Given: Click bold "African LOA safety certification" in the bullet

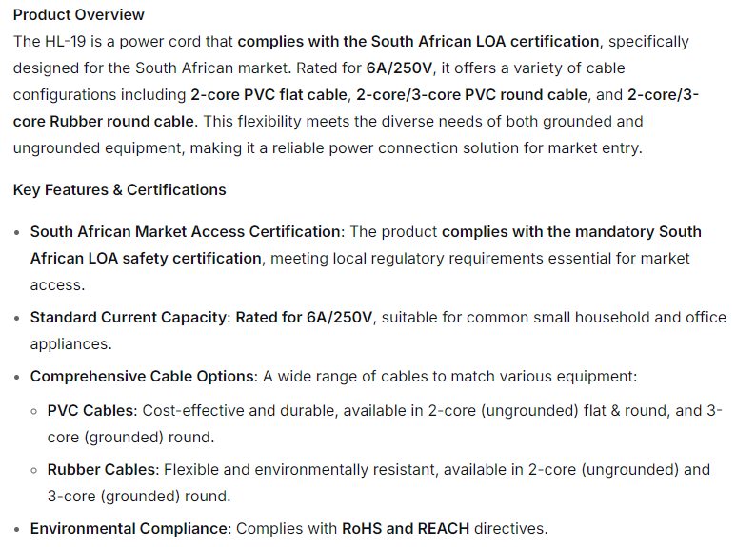Looking at the screenshot, I should [x=146, y=259].
